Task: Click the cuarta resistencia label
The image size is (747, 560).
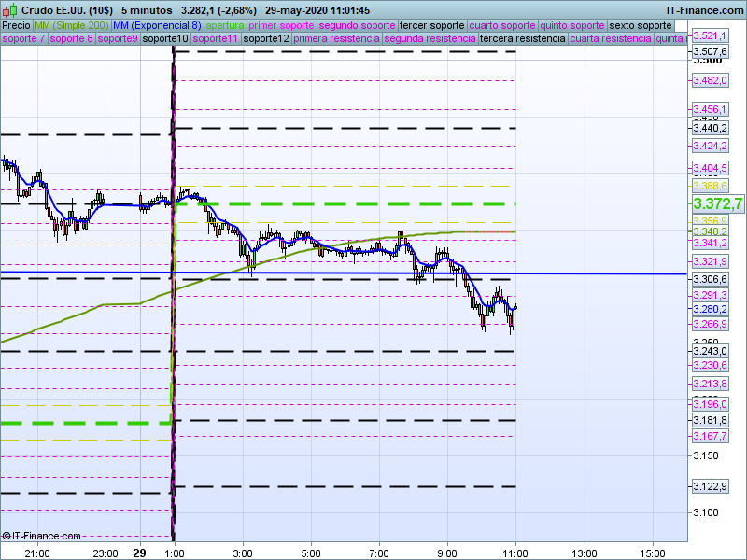Action: [611, 38]
